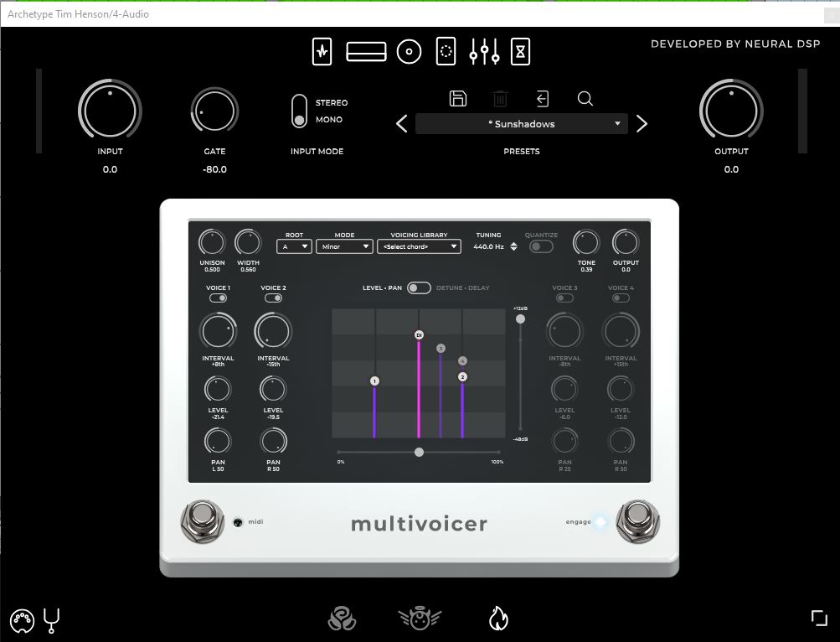Click voice marker 4 in graph
The height and width of the screenshot is (642, 840).
(x=462, y=361)
